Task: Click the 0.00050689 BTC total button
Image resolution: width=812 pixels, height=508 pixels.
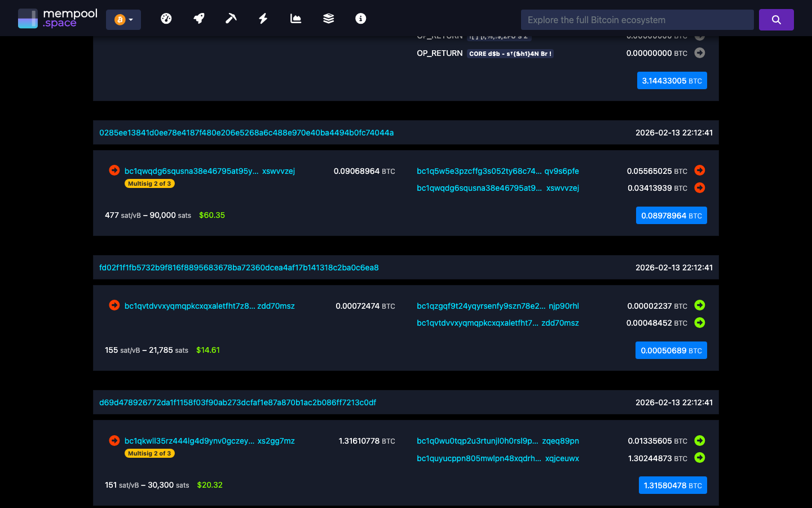Action: tap(671, 350)
